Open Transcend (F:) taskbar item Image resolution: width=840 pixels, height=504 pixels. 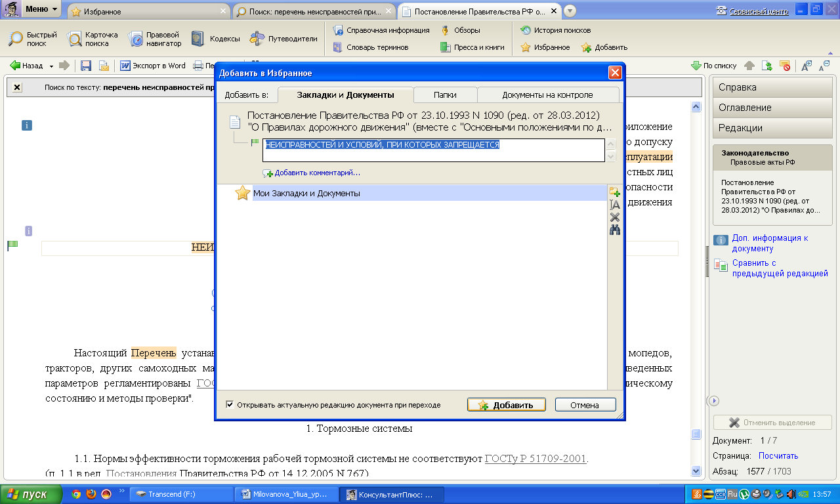click(182, 494)
